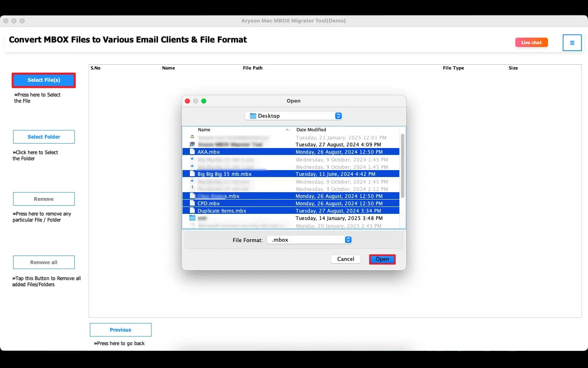Click the Name header in the main file table

(x=168, y=68)
